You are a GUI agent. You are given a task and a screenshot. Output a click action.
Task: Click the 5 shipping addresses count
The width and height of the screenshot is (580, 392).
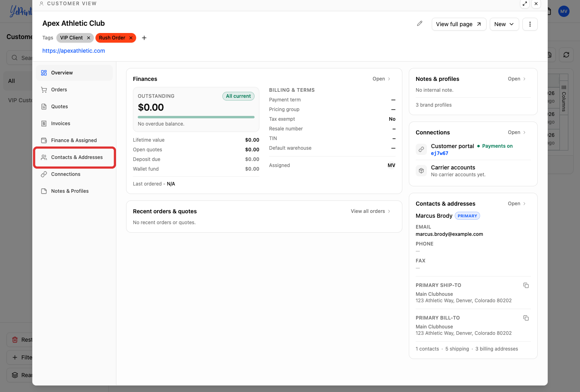pyautogui.click(x=457, y=349)
